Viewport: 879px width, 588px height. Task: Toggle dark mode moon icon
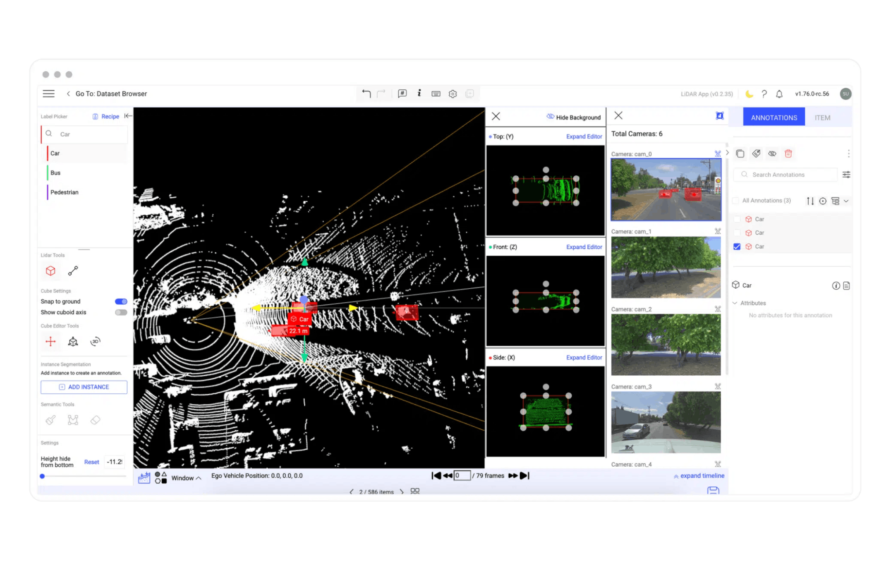point(749,94)
